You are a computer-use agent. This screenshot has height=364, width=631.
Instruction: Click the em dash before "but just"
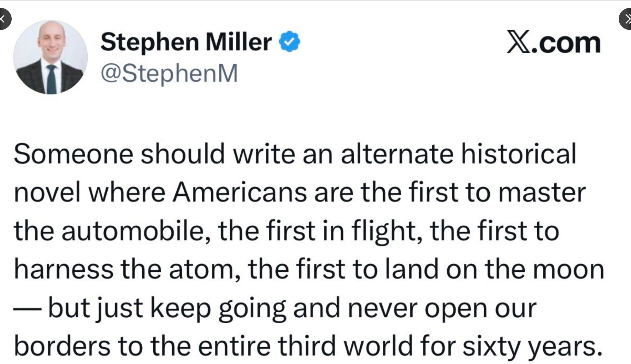(x=27, y=309)
